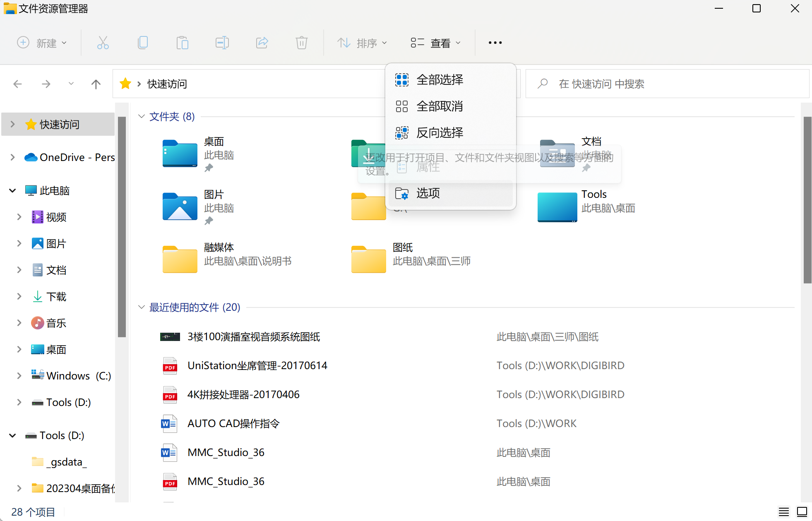Collapse the bottom Tools (D:) tree node
The width and height of the screenshot is (812, 521).
point(12,435)
